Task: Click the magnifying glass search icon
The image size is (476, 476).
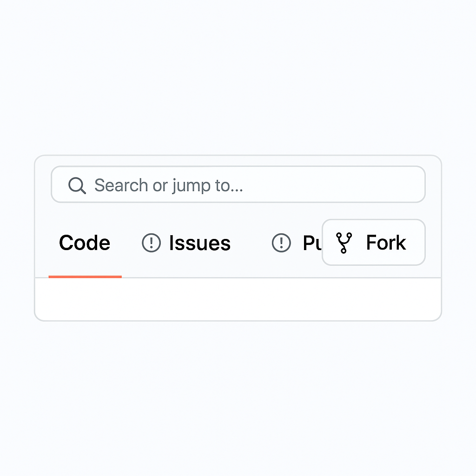Action: point(77,185)
